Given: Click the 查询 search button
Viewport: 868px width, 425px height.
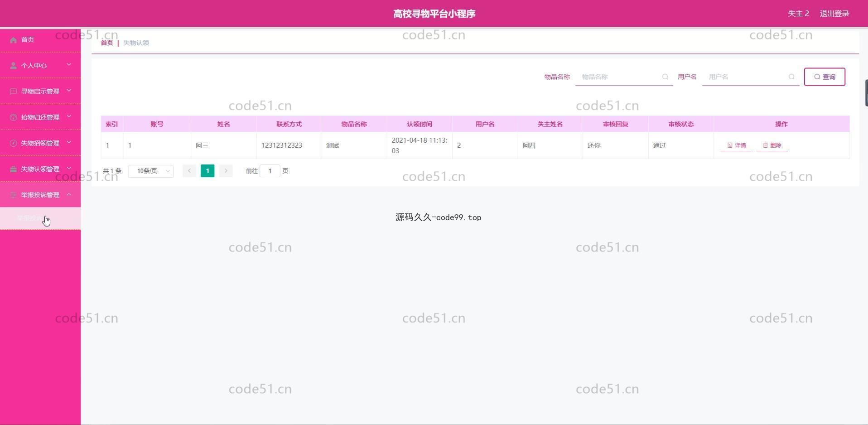Looking at the screenshot, I should pyautogui.click(x=825, y=77).
